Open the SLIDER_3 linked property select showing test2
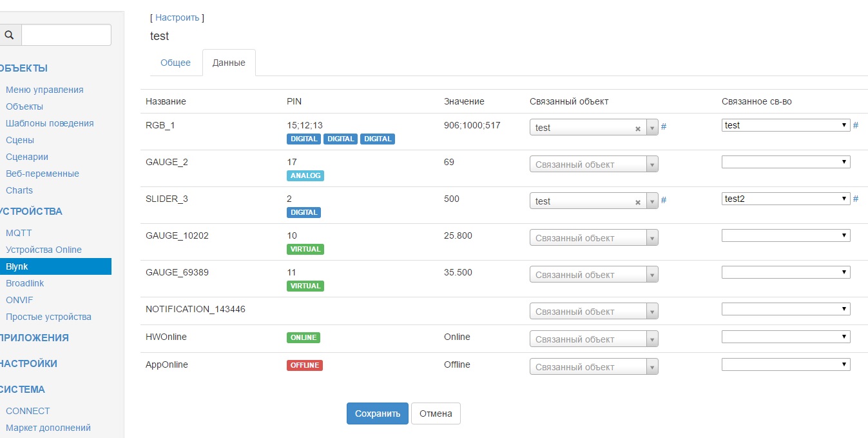This screenshot has height=438, width=868. coord(786,199)
